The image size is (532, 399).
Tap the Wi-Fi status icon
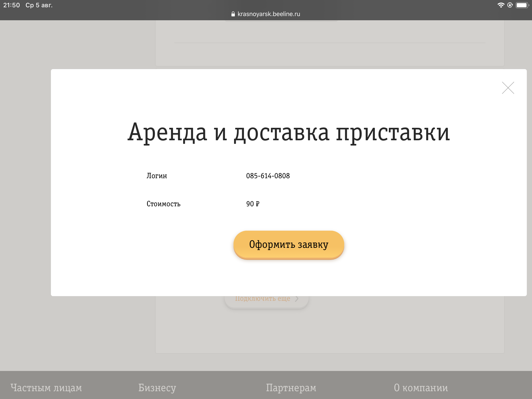(501, 5)
